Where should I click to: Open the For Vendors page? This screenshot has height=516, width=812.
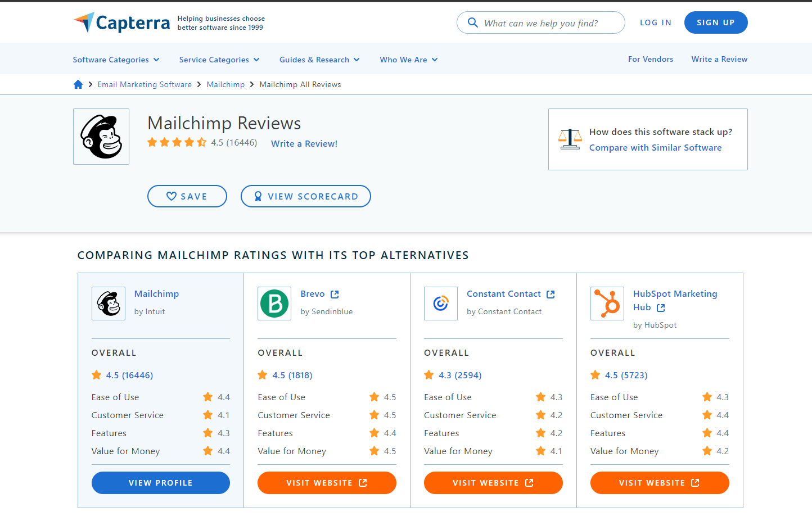(x=651, y=59)
